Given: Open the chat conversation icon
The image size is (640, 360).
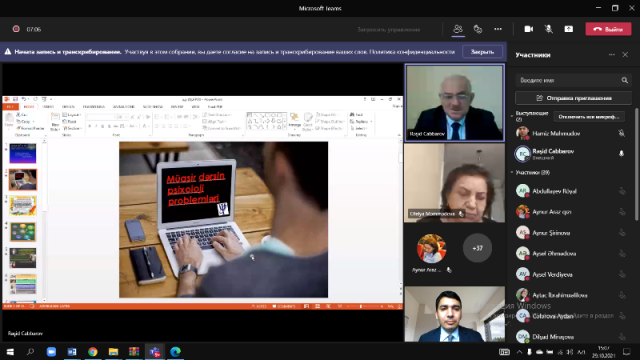Looking at the screenshot, I should [x=478, y=29].
